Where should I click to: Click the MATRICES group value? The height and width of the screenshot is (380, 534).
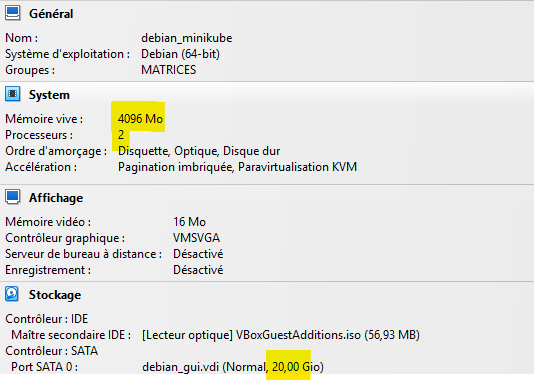pyautogui.click(x=169, y=70)
